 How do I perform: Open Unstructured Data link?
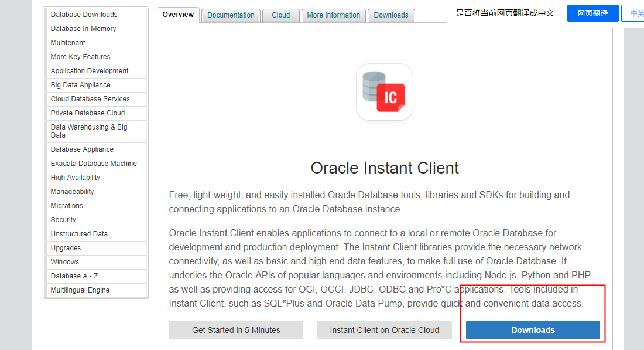96,233
